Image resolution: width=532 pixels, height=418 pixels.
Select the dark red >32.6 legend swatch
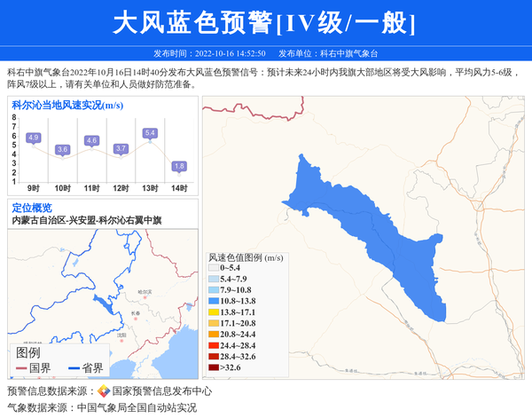pyautogui.click(x=213, y=367)
